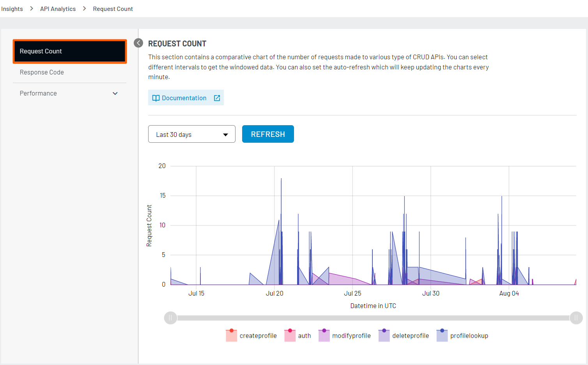Expand the Performance section chevron

tap(115, 93)
